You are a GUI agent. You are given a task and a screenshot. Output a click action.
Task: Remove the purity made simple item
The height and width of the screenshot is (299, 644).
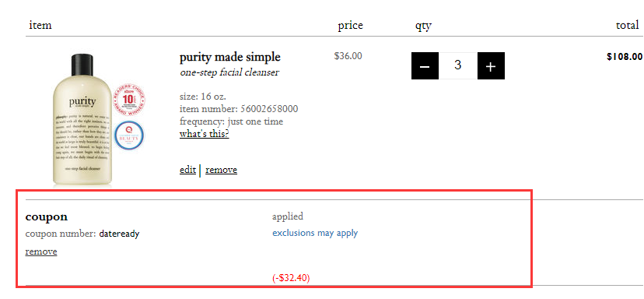[222, 170]
